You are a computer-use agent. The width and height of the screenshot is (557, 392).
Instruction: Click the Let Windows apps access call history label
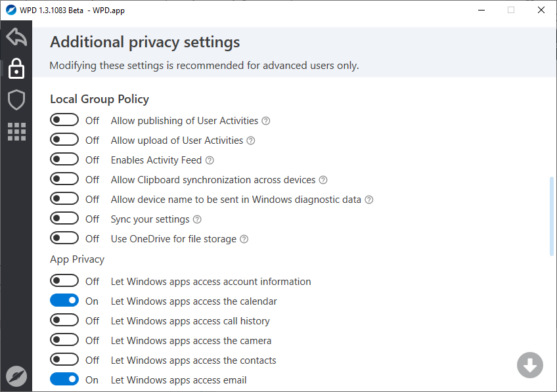[190, 321]
